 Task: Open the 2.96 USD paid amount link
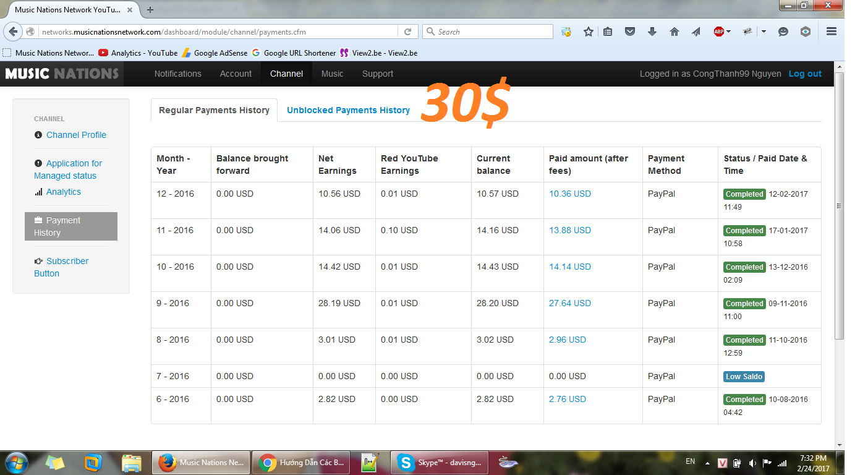[x=568, y=340]
